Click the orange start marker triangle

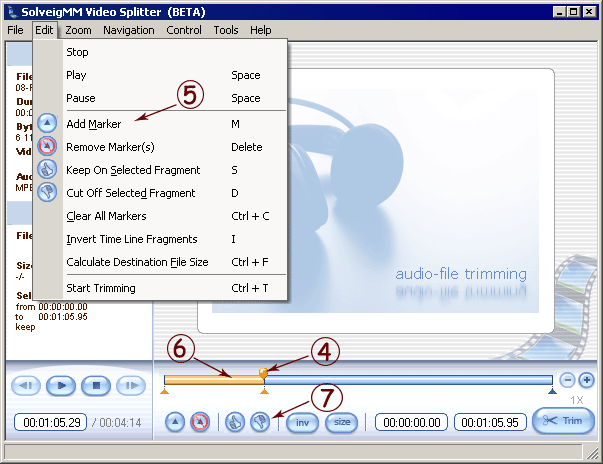(165, 391)
